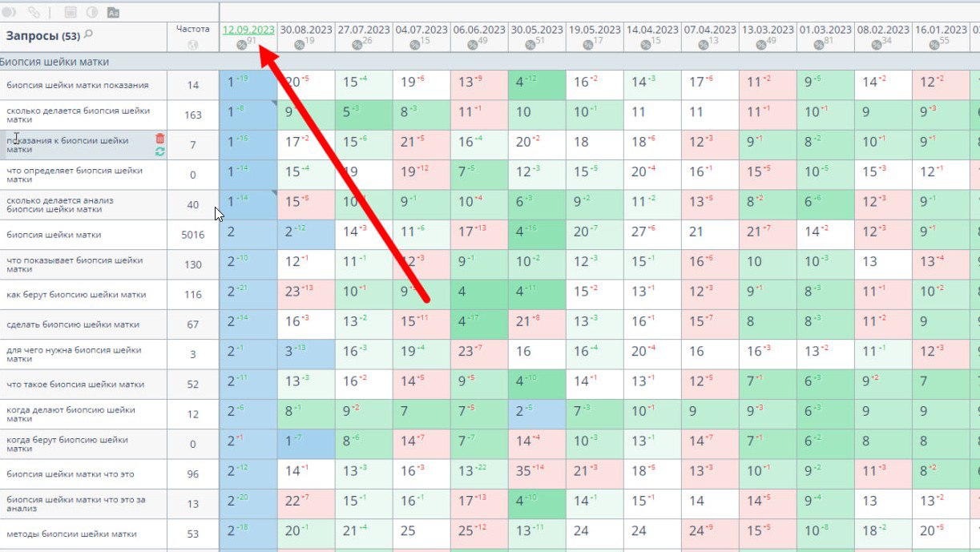
Task: Select query 'сколько делается анализ биопсии шейки матки'
Action: pos(60,204)
